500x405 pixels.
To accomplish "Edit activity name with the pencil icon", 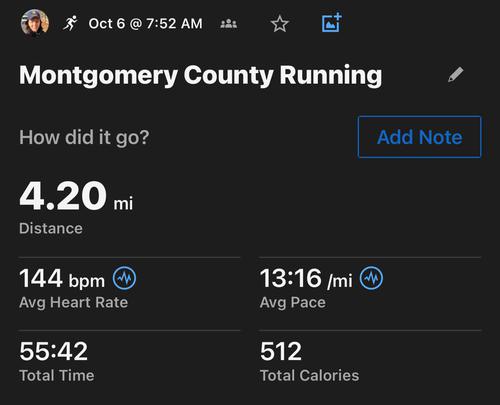I will tap(455, 74).
